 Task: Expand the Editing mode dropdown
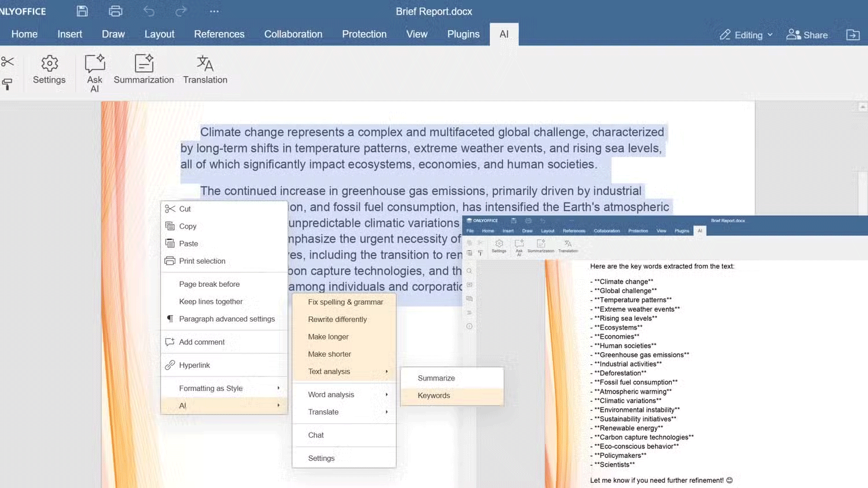pos(746,35)
